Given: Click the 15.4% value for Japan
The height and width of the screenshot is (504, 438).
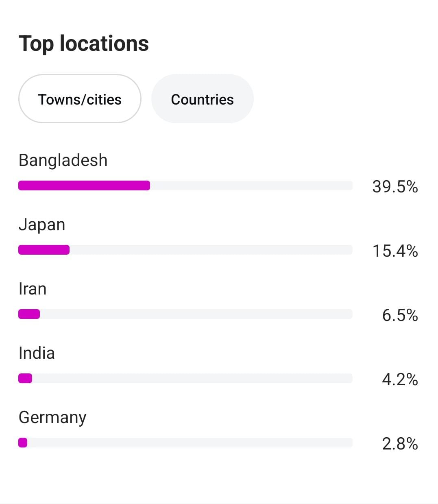Looking at the screenshot, I should tap(395, 251).
